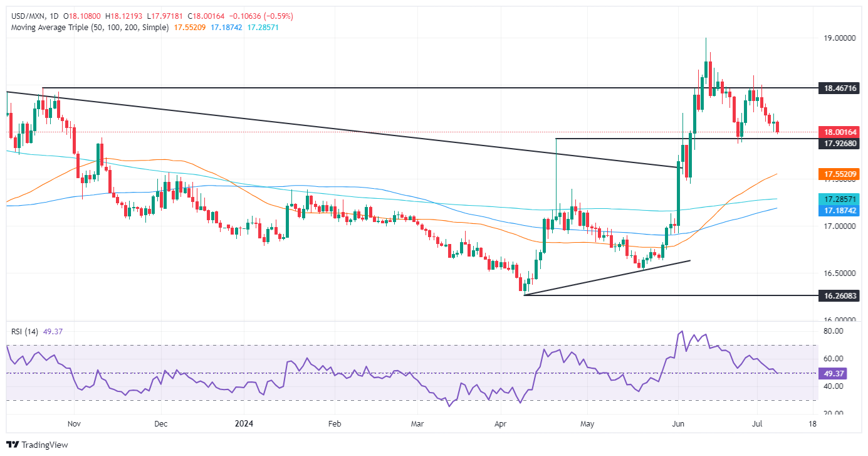Click the teal 17.28571 moving average label
Image resolution: width=868 pixels, height=456 pixels.
841,199
